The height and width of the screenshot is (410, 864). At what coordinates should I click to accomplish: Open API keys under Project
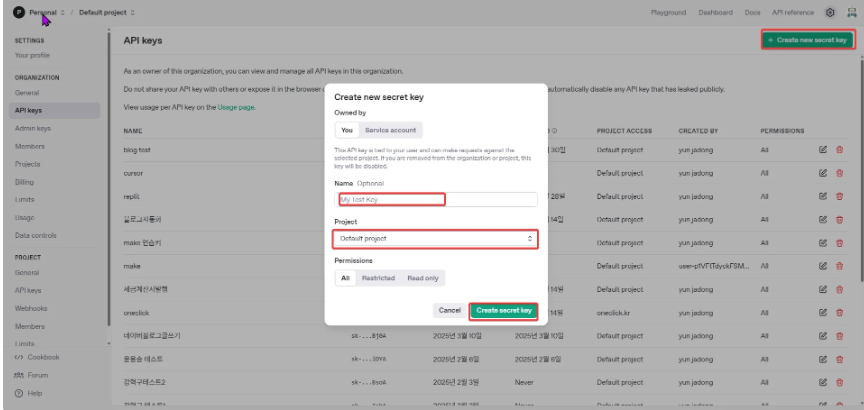(28, 290)
